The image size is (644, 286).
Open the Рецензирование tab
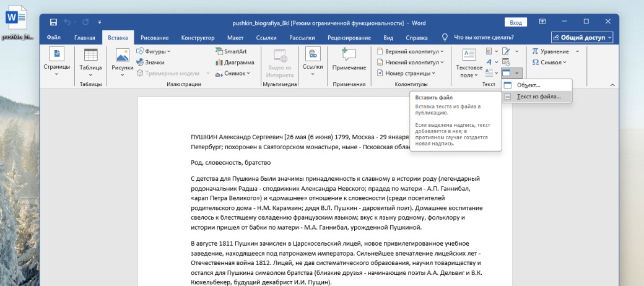(349, 38)
